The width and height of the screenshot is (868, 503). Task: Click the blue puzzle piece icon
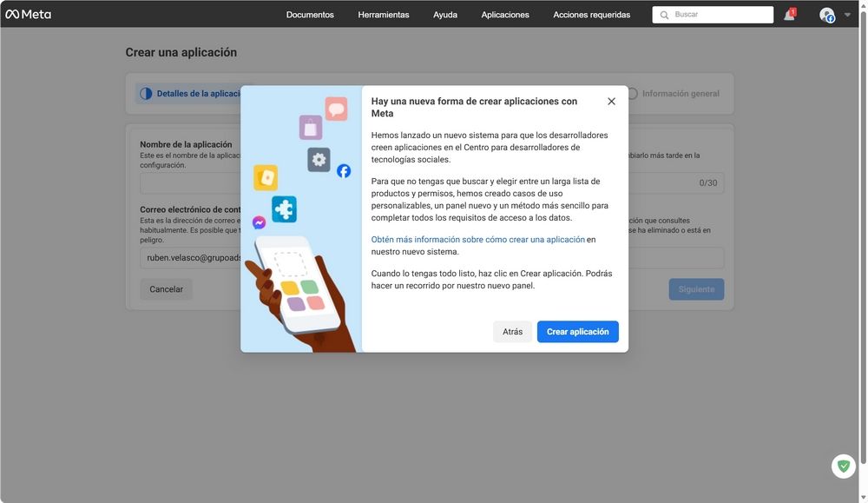(285, 208)
